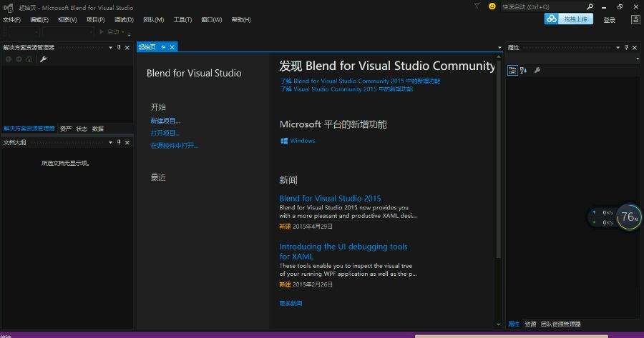The width and height of the screenshot is (644, 338).
Task: Click the Windows logo under Microsoft 平台的新增功能
Action: (x=284, y=141)
